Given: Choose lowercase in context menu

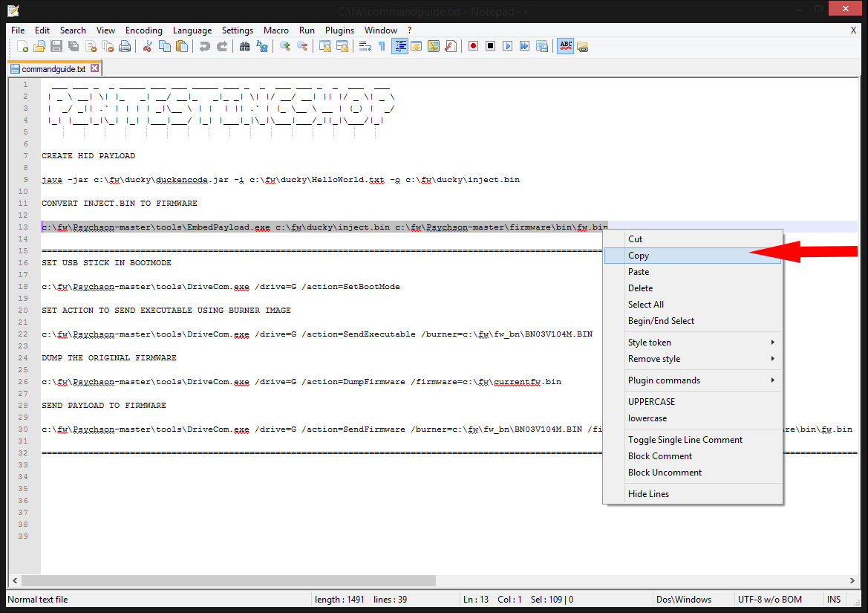Looking at the screenshot, I should [693, 418].
